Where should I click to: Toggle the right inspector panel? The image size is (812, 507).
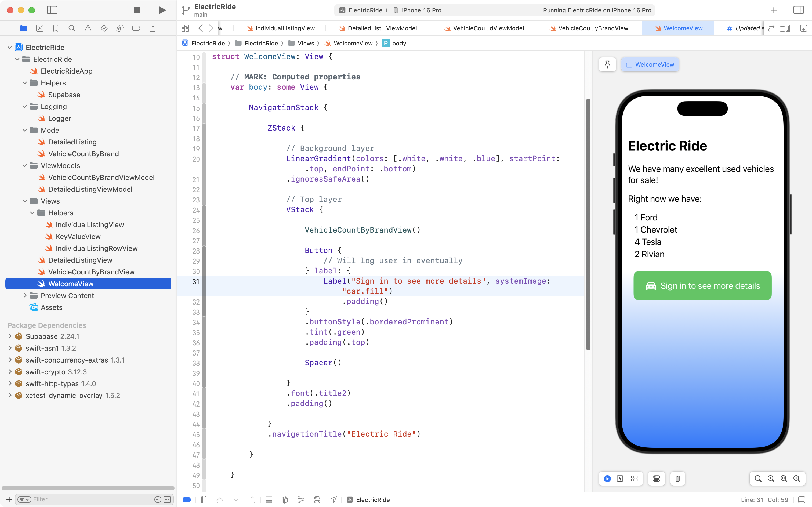798,10
